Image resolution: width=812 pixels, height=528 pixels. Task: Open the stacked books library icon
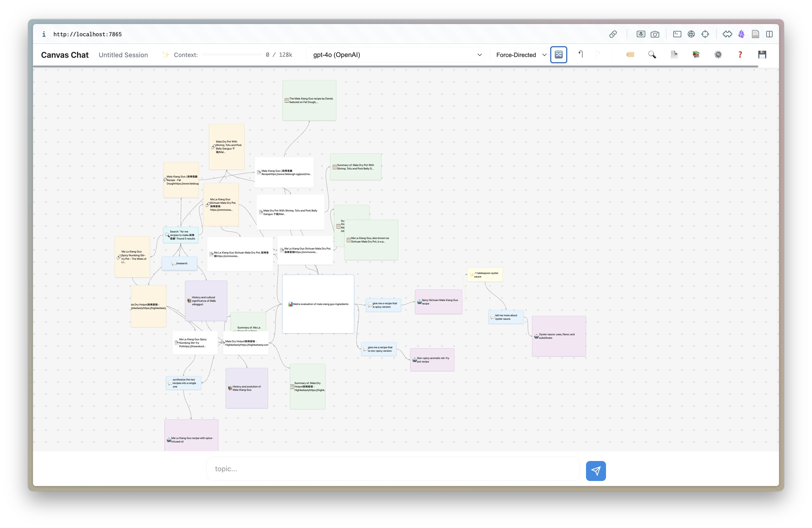tap(696, 54)
